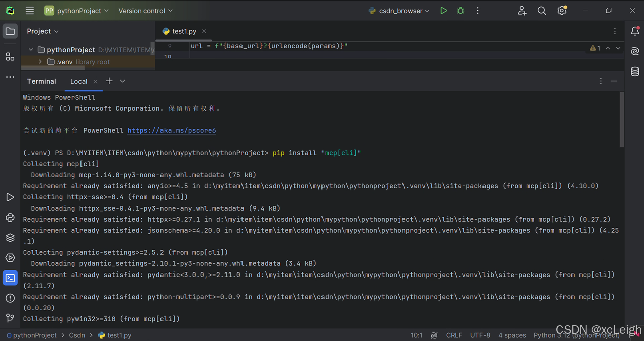The image size is (644, 341).
Task: Click the pip install "mcp[cli]" command line
Action: point(317,153)
